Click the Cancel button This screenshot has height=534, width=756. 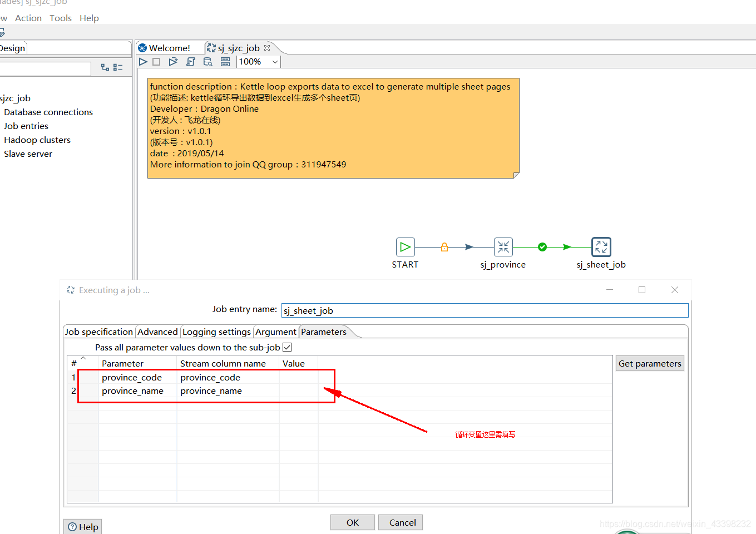point(401,522)
